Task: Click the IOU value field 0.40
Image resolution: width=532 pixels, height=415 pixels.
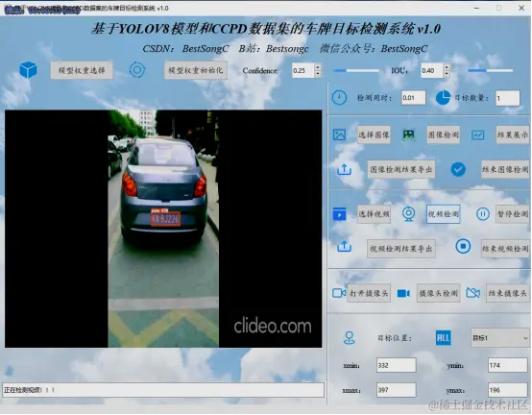Action: click(x=432, y=70)
